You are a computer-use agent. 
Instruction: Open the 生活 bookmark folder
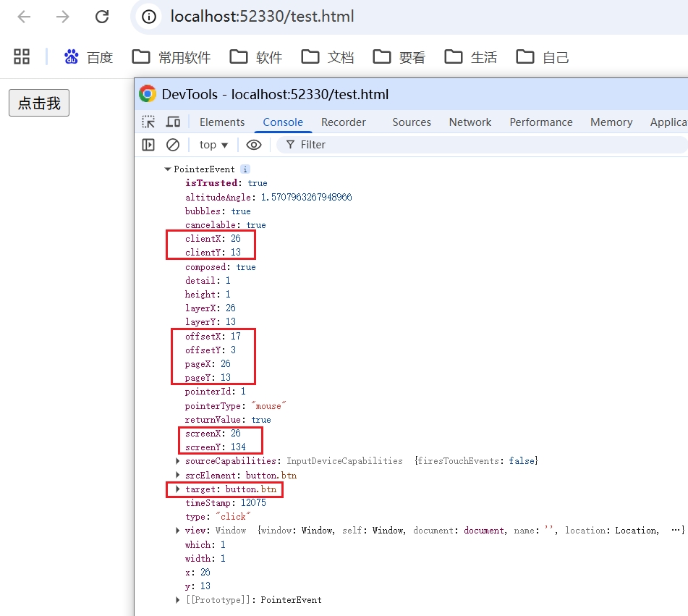coord(471,57)
